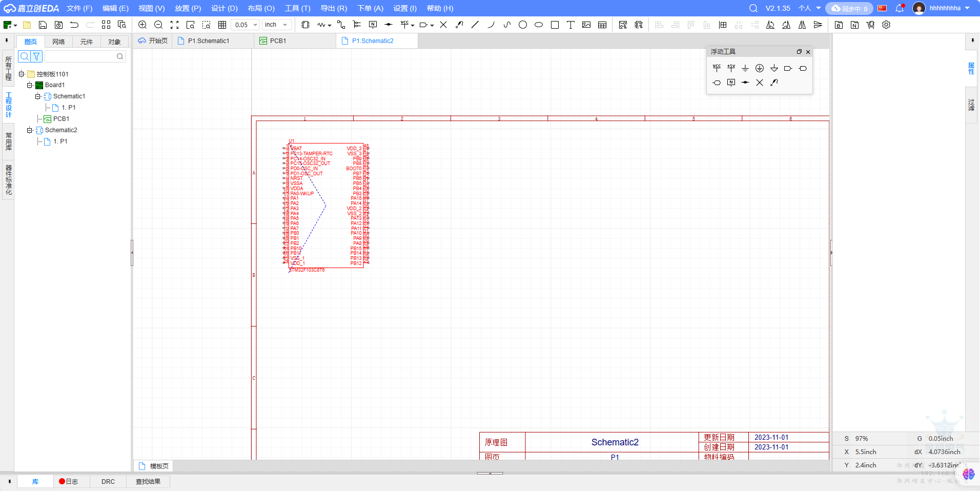
Task: Select the text tool in the toolbar
Action: click(570, 25)
